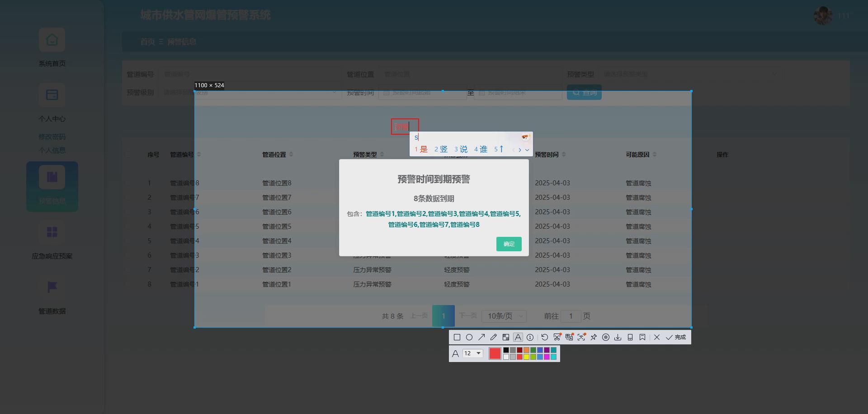This screenshot has width=868, height=414.
Task: Pin the screenshot to screen
Action: [594, 337]
